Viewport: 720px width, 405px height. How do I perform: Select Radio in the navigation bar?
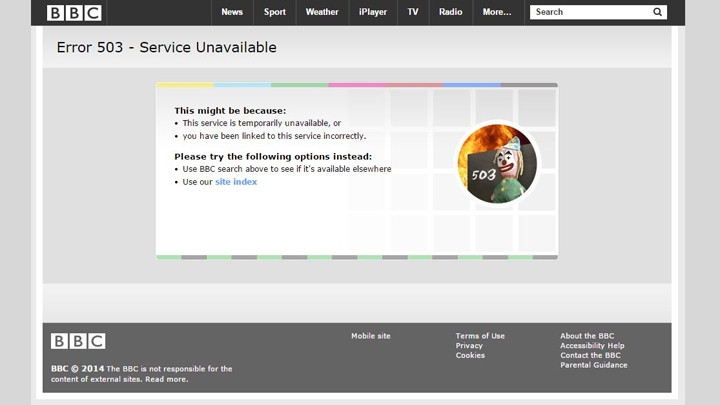(450, 12)
